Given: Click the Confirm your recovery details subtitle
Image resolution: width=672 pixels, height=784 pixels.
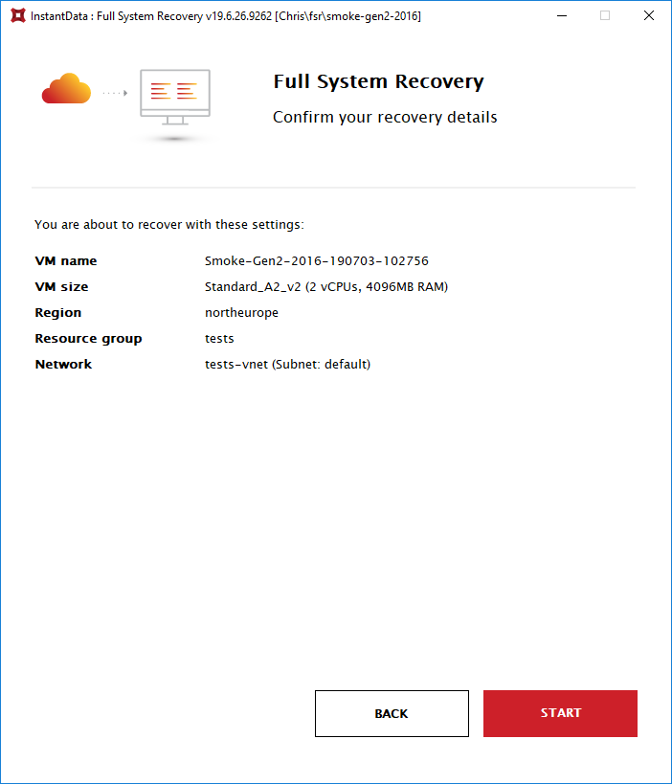Looking at the screenshot, I should pyautogui.click(x=385, y=118).
